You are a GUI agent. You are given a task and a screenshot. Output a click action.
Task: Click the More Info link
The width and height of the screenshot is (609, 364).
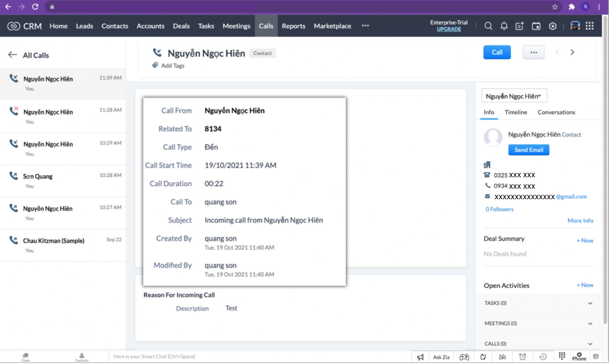pos(580,221)
